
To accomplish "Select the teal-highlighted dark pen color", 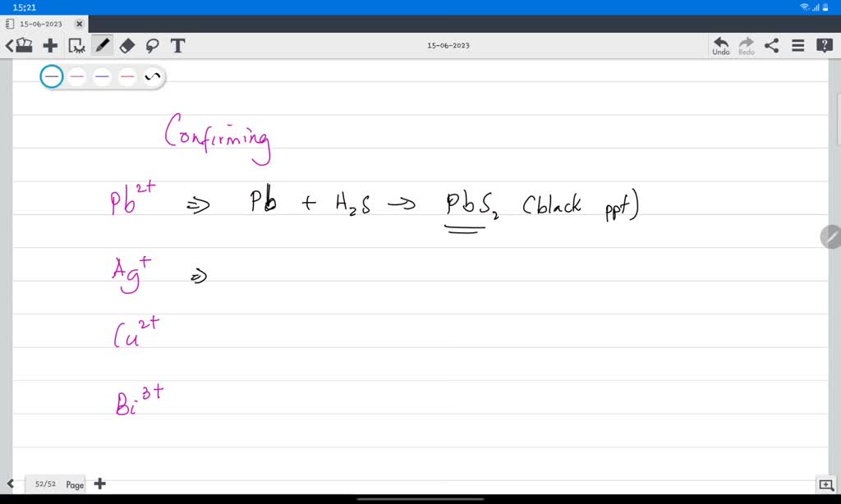I will pos(51,76).
